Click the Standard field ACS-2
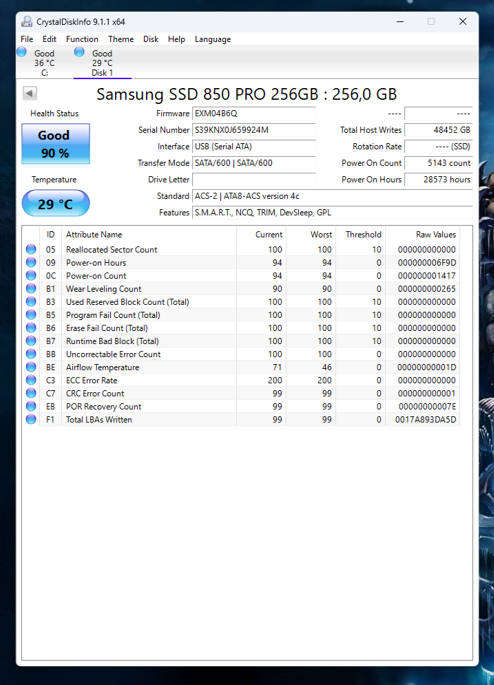494x685 pixels. tap(332, 196)
